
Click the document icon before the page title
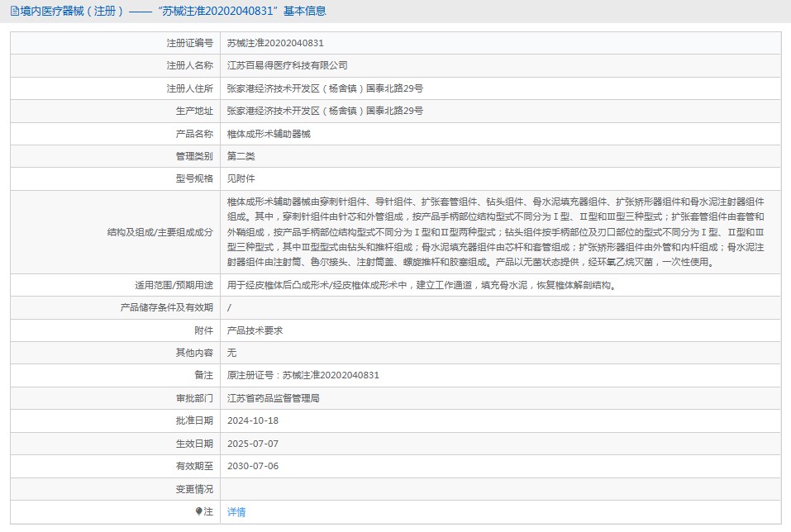15,11
